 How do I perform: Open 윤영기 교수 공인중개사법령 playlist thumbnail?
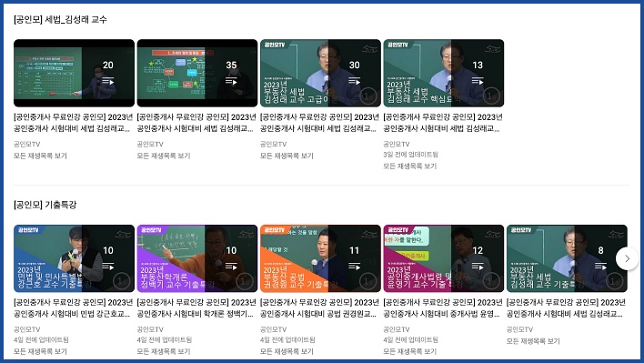[x=444, y=258]
